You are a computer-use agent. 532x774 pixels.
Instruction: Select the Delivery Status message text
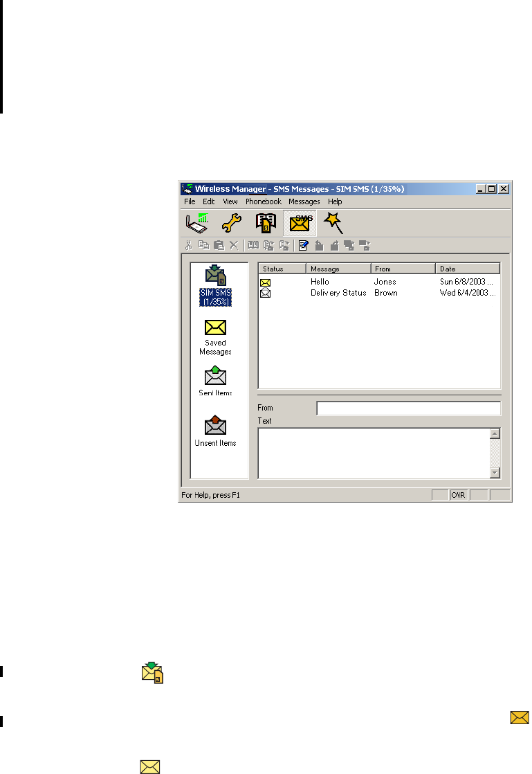pos(338,293)
